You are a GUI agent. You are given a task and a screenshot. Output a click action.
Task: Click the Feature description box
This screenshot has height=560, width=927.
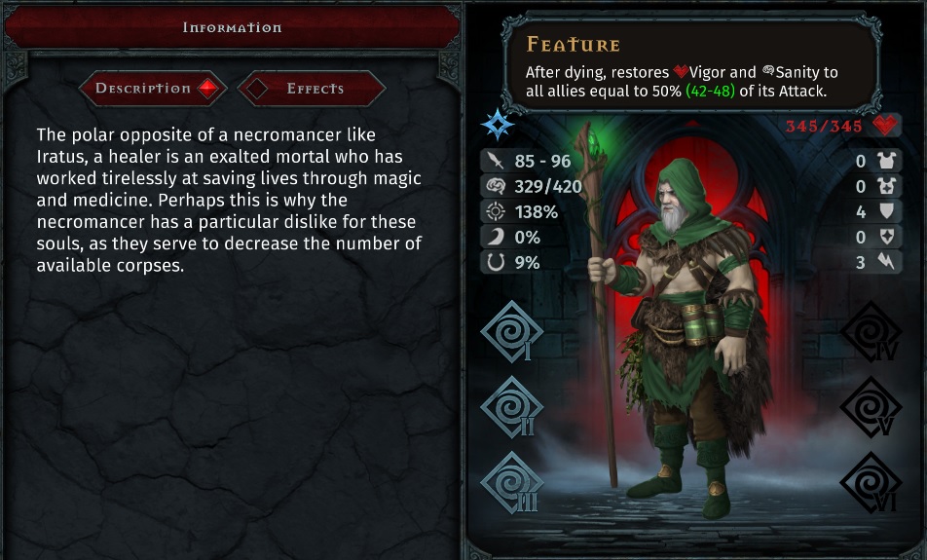[691, 64]
